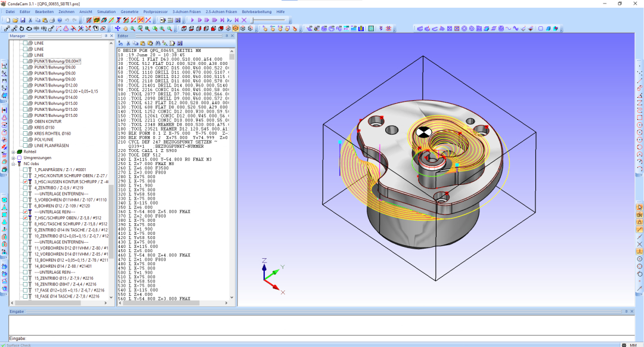The height and width of the screenshot is (347, 644).
Task: Select tree item KREIS ROHTEIL Ø160
Action: 52,133
